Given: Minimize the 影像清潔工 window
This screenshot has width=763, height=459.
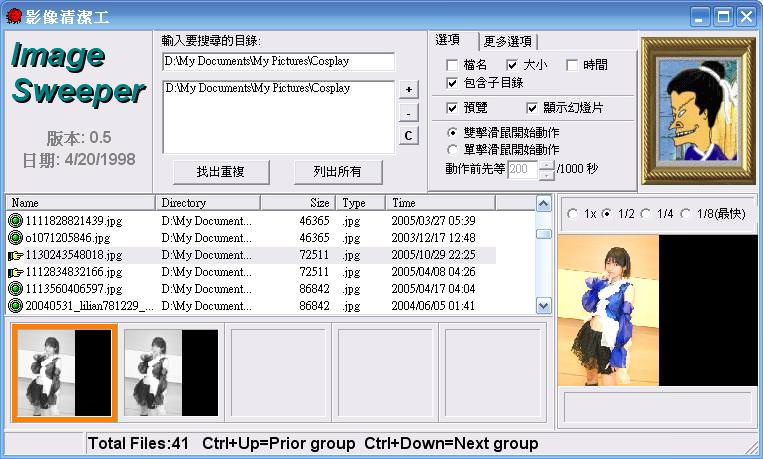Looking at the screenshot, I should point(700,17).
